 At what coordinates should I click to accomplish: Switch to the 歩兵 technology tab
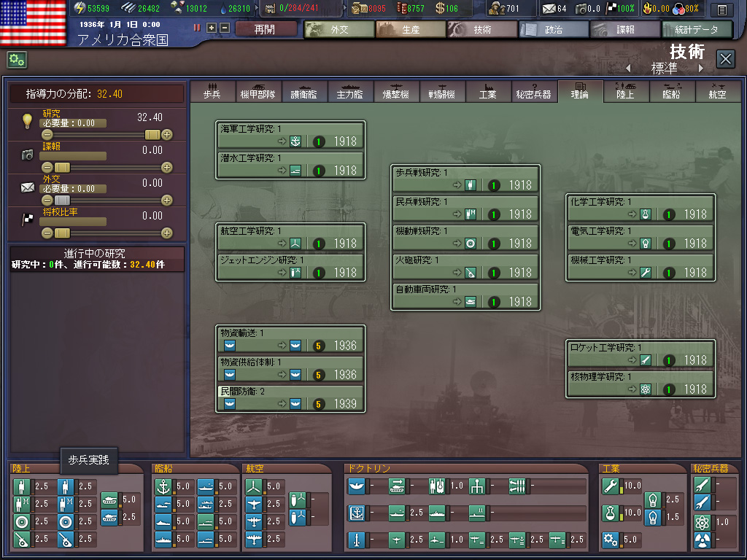[213, 93]
